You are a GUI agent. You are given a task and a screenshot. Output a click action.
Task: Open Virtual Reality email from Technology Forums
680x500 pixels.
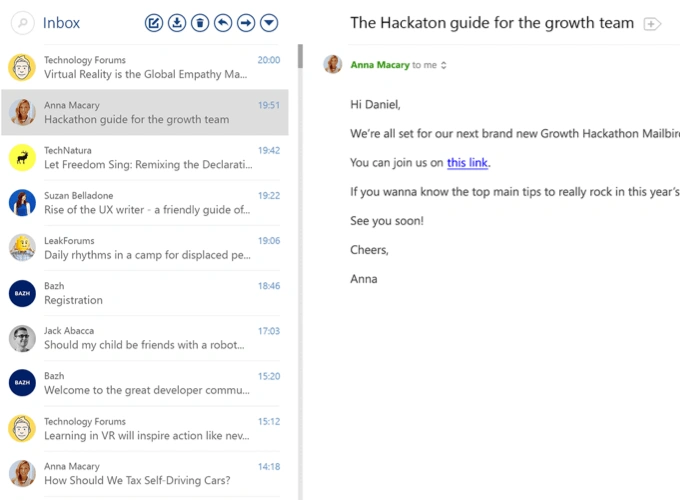[x=145, y=67]
